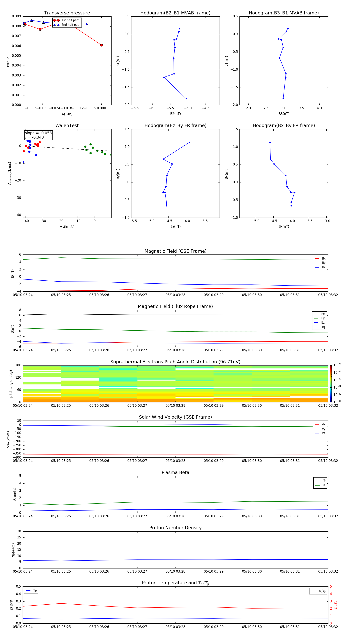Click the topmost point of Bx_By hodogram
Screen dimensions: 351x644
270,142
